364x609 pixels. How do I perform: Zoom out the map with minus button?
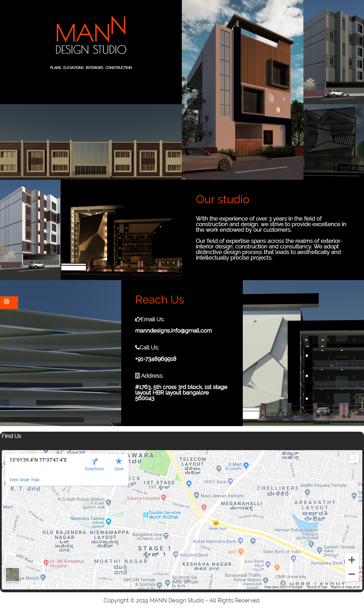[352, 574]
